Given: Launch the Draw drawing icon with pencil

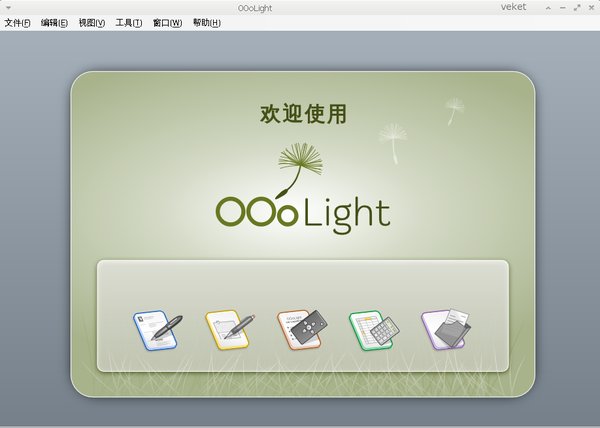Looking at the screenshot, I should (x=230, y=330).
